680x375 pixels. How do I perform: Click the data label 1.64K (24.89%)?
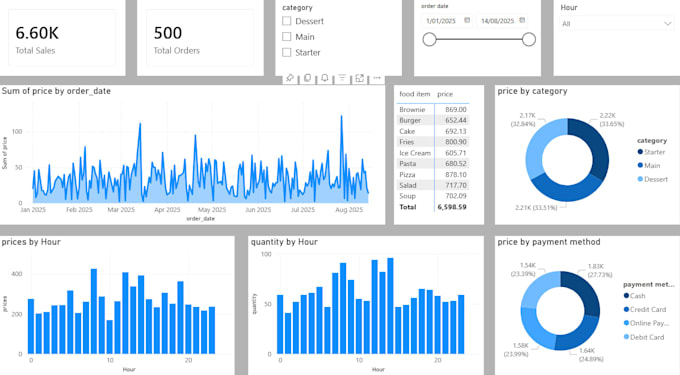(x=591, y=355)
